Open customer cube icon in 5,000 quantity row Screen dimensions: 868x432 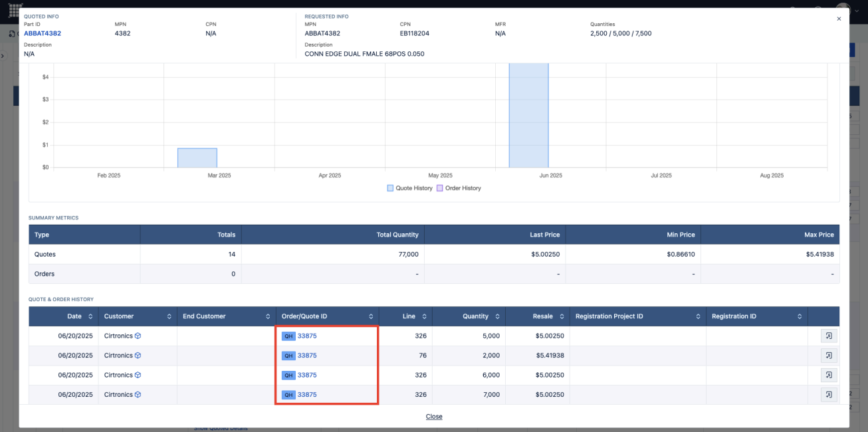(x=138, y=336)
